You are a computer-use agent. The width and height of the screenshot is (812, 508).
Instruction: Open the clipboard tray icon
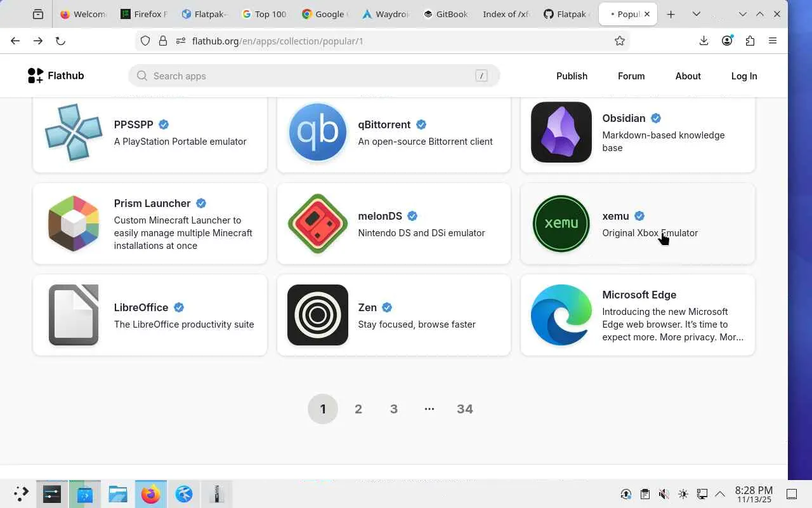click(645, 494)
